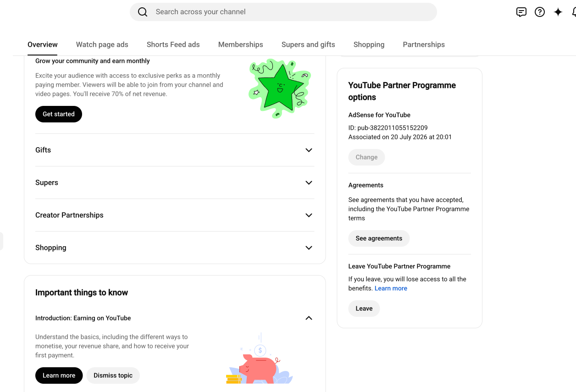Click the Dismiss topic button
Screen dimensions: 576x392
point(113,375)
